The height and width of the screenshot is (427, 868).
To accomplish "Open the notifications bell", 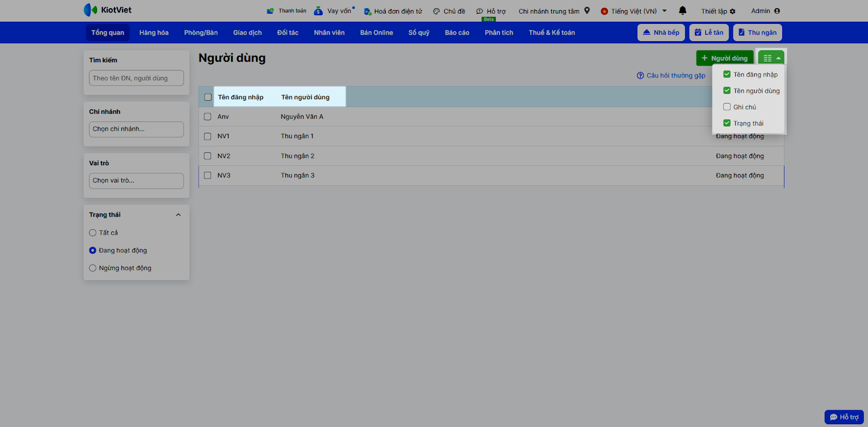I will point(682,10).
